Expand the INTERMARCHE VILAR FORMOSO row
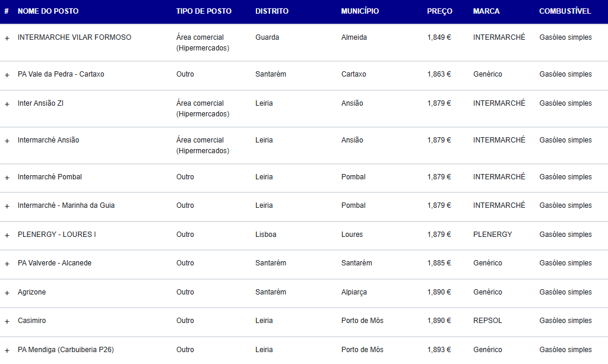Viewport: 608px width, 364px height. (x=7, y=38)
